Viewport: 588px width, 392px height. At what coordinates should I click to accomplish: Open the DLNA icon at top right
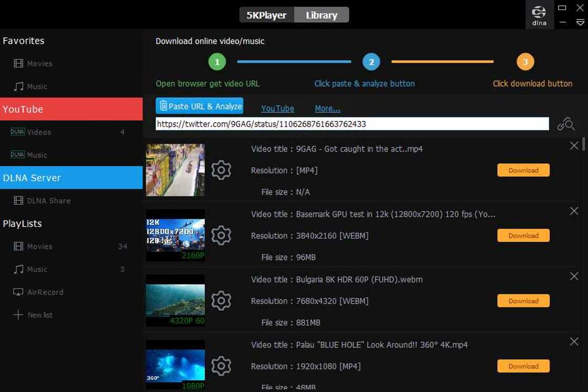[539, 15]
